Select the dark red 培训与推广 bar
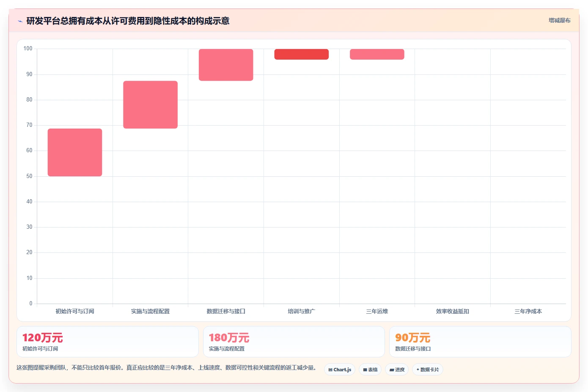 302,54
